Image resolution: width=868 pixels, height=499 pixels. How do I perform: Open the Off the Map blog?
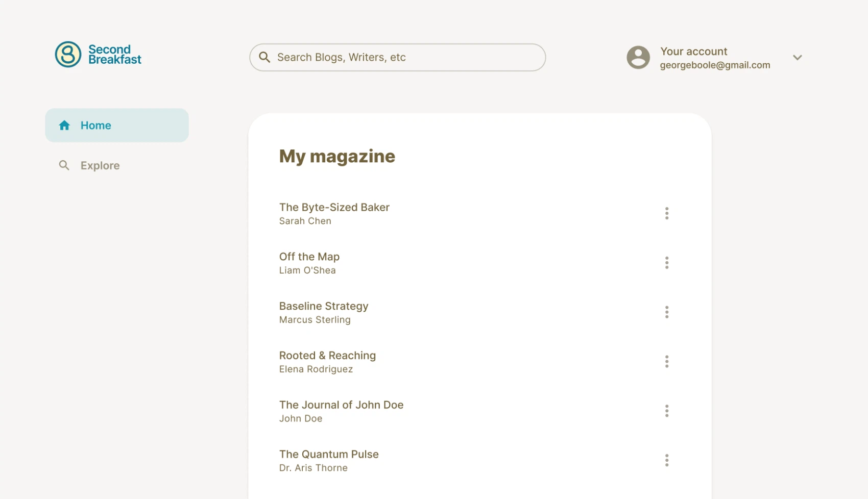309,257
